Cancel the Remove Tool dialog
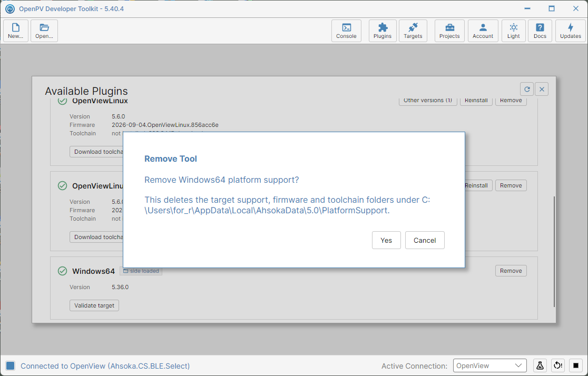The height and width of the screenshot is (376, 588). [425, 240]
